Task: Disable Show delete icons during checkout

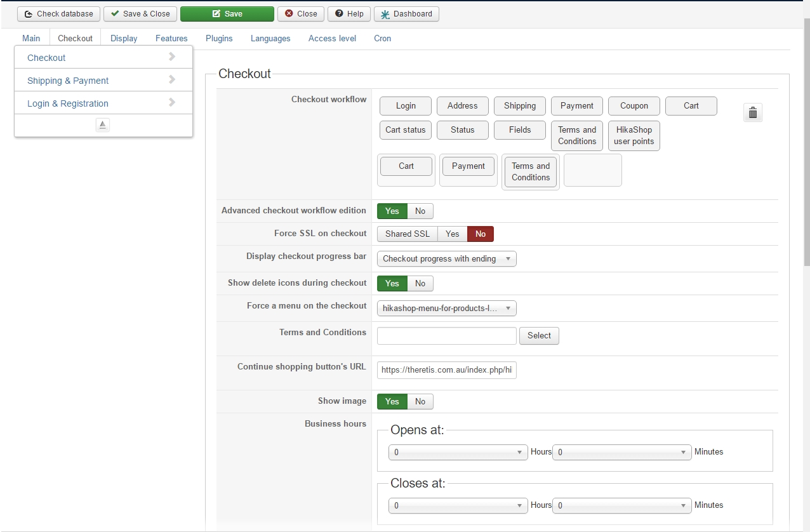Action: click(420, 283)
